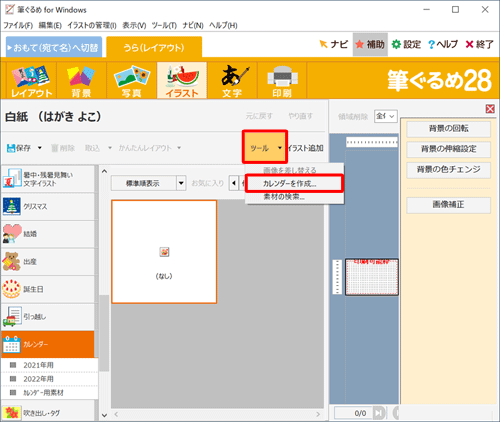This screenshot has height=422, width=500.
Task: Open the ヘルプ question mark help
Action: point(443,44)
